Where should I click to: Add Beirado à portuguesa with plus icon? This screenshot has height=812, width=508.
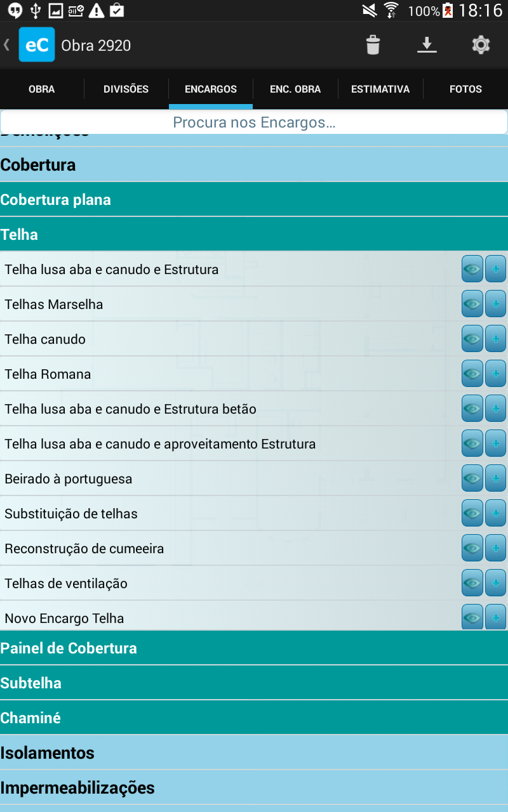495,478
